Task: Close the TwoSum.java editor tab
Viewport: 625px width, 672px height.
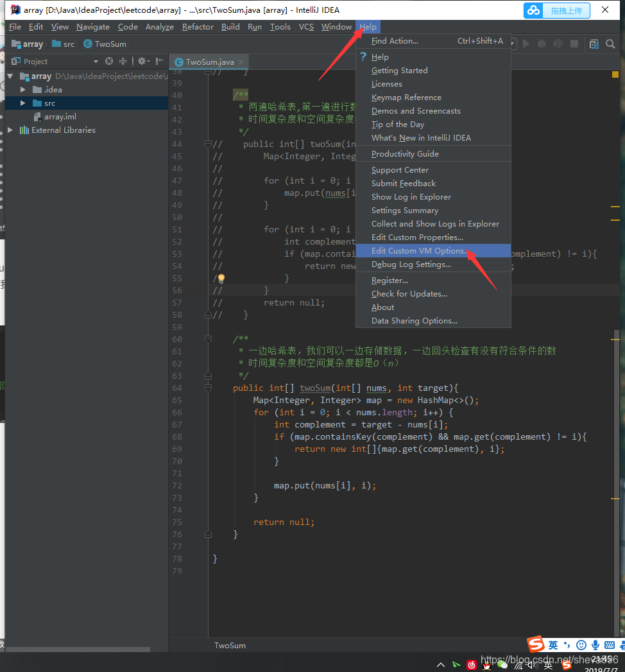Action: [241, 62]
